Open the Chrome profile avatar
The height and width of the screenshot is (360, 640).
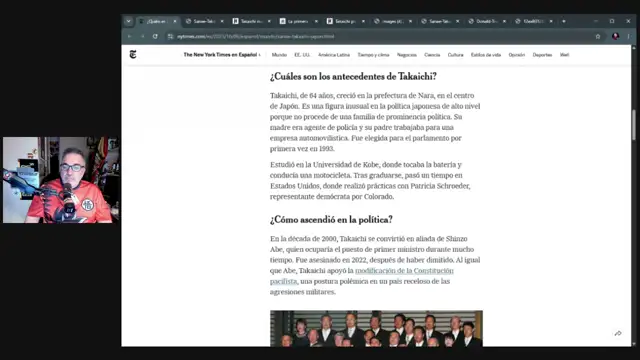coord(616,36)
